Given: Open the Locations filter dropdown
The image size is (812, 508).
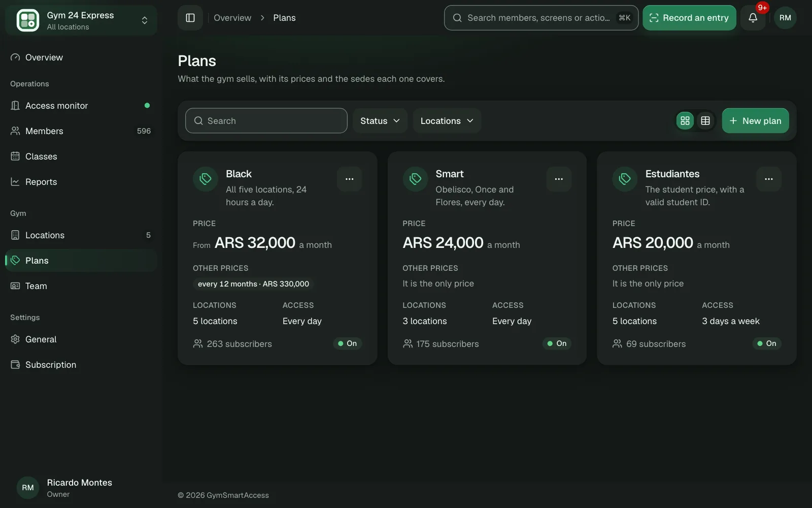Looking at the screenshot, I should pos(447,121).
